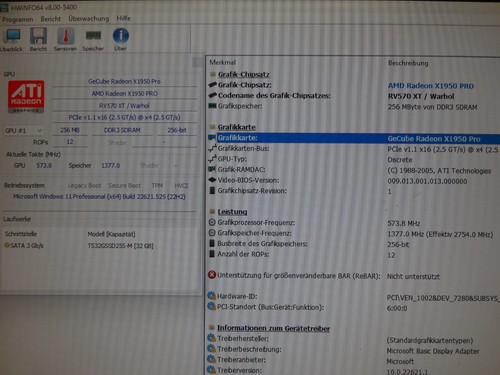
Task: Select the Grafikspeicher row
Action: pyautogui.click(x=353, y=107)
